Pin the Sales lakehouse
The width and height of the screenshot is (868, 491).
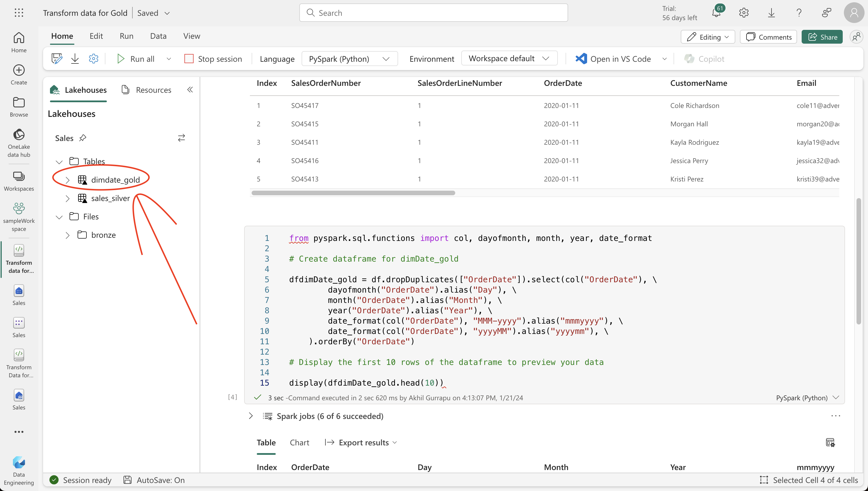pos(83,138)
